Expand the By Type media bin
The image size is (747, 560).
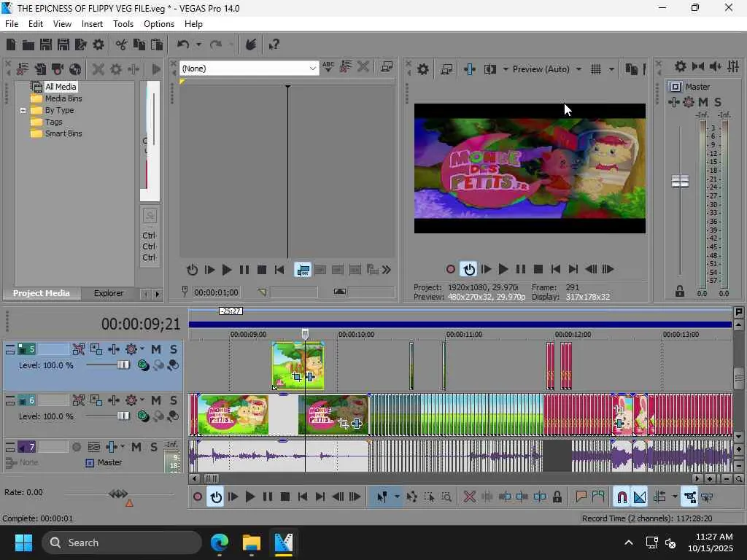coord(23,111)
